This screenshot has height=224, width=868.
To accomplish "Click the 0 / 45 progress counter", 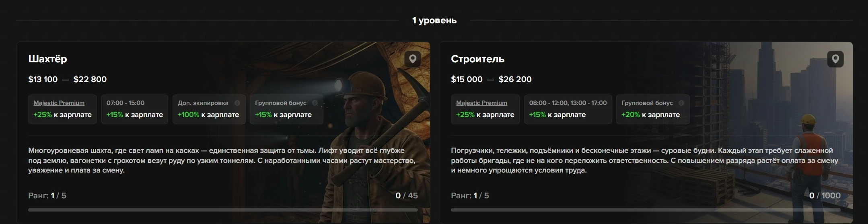I will pyautogui.click(x=406, y=195).
